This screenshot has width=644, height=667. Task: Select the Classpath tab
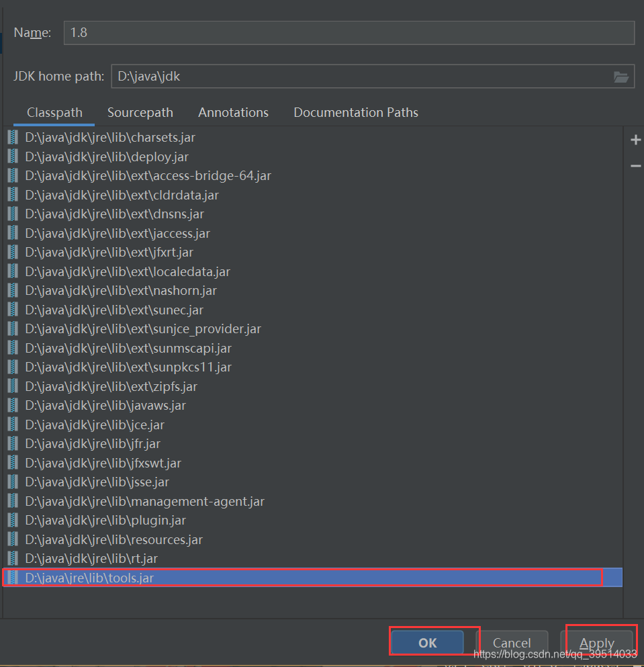tap(54, 112)
